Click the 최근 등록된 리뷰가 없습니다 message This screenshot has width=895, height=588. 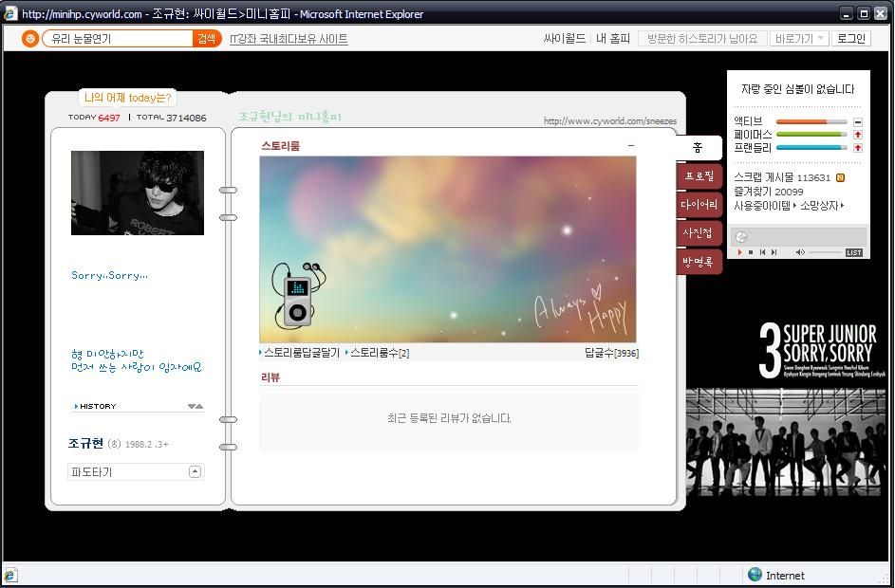tap(449, 418)
